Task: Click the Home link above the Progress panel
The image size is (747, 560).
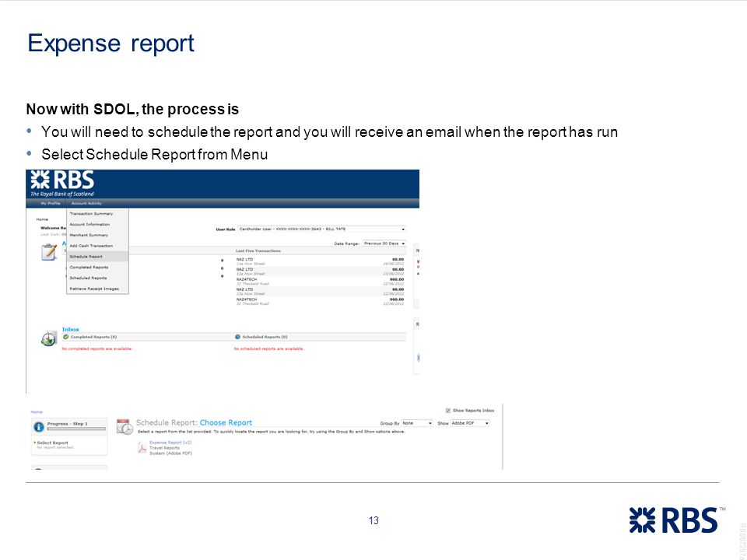Action: (37, 412)
